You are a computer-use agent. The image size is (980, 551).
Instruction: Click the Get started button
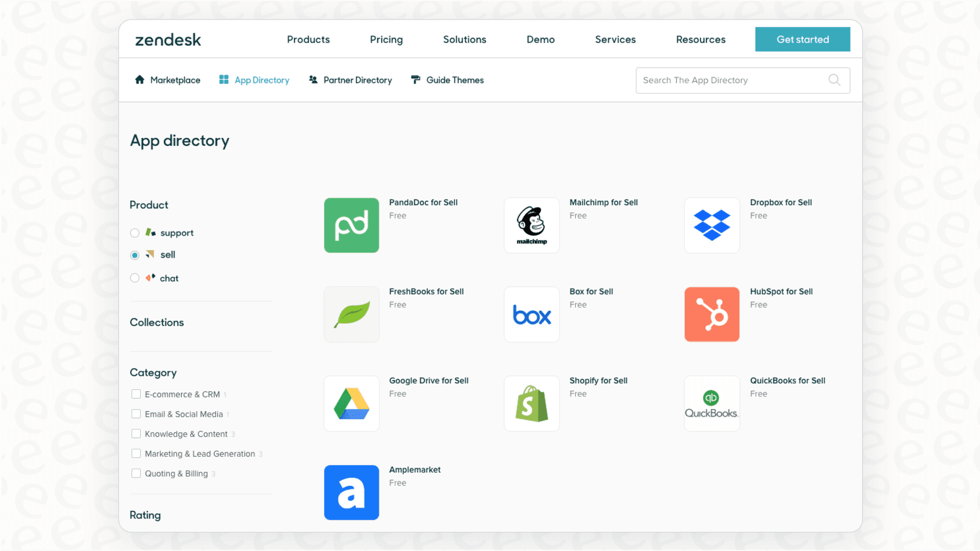(803, 39)
